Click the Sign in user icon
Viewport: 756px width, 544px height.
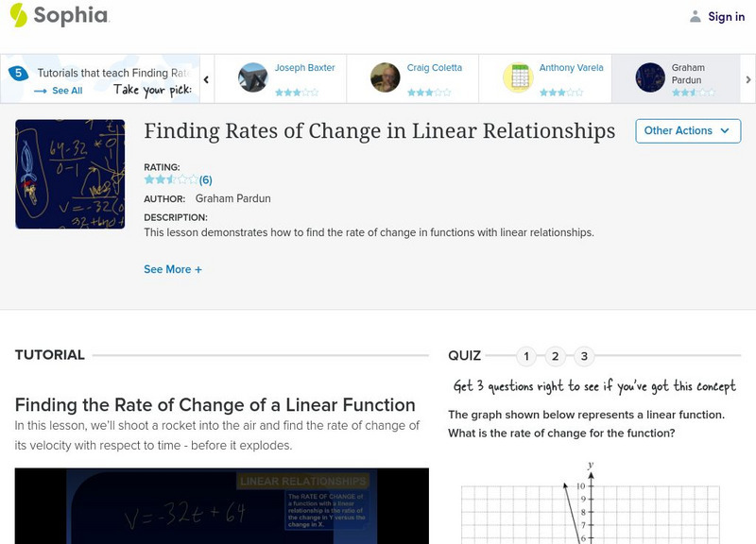point(696,16)
